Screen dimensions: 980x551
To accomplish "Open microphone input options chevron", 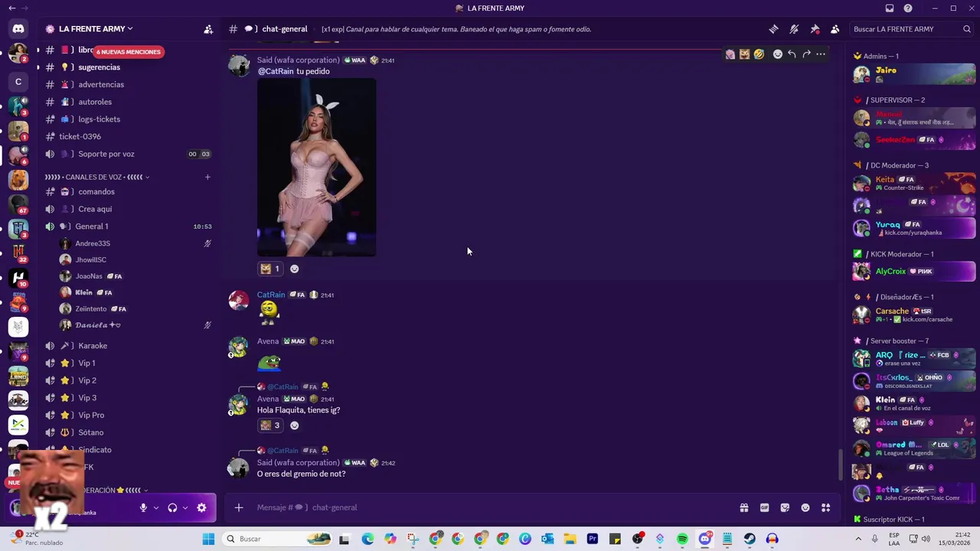I will click(156, 507).
